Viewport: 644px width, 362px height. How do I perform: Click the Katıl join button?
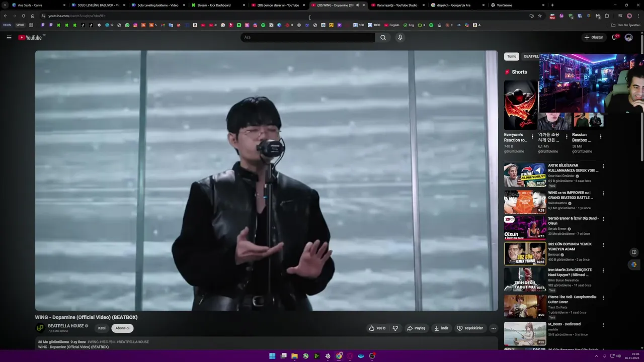[x=102, y=328]
